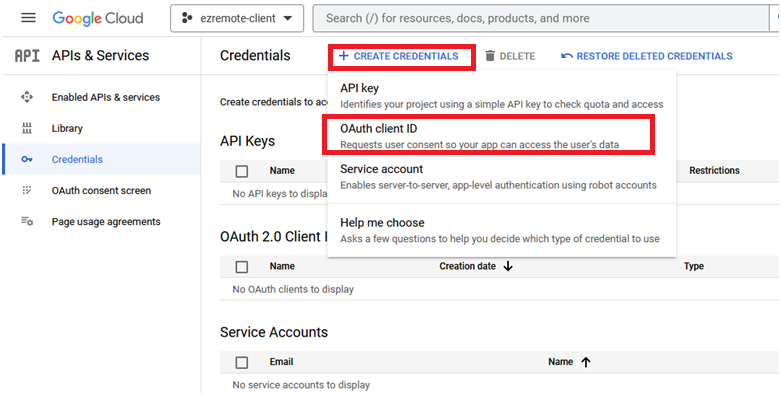The image size is (781, 395).
Task: Click the Type column header
Action: 694,266
